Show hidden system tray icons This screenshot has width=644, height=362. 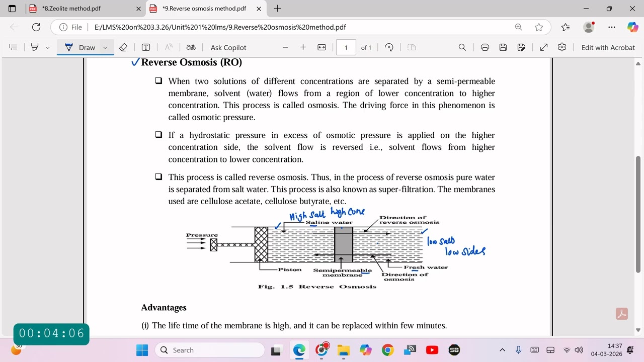[502, 350]
